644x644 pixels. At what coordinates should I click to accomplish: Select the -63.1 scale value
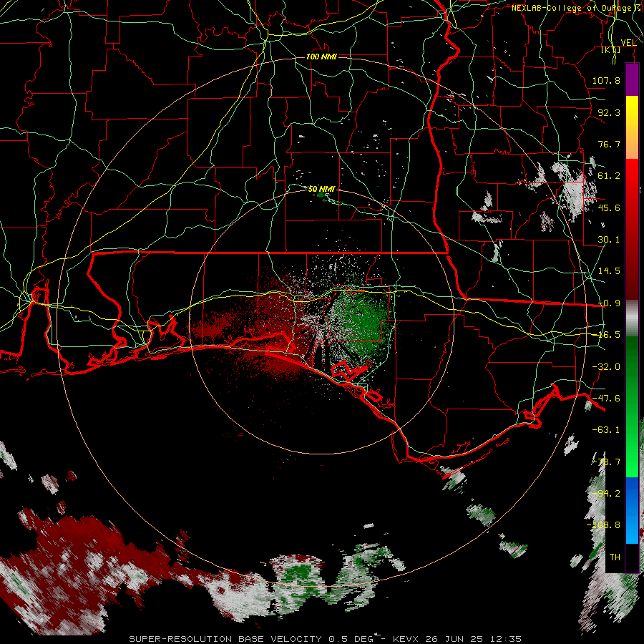606,430
